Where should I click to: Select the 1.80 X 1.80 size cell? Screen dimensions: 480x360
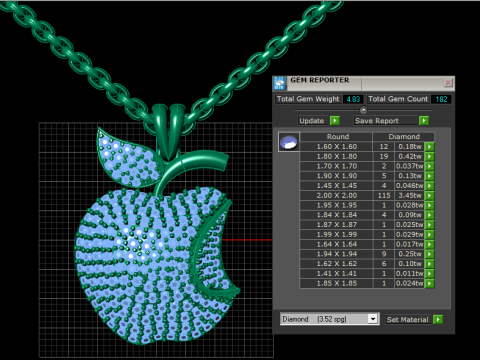337,156
